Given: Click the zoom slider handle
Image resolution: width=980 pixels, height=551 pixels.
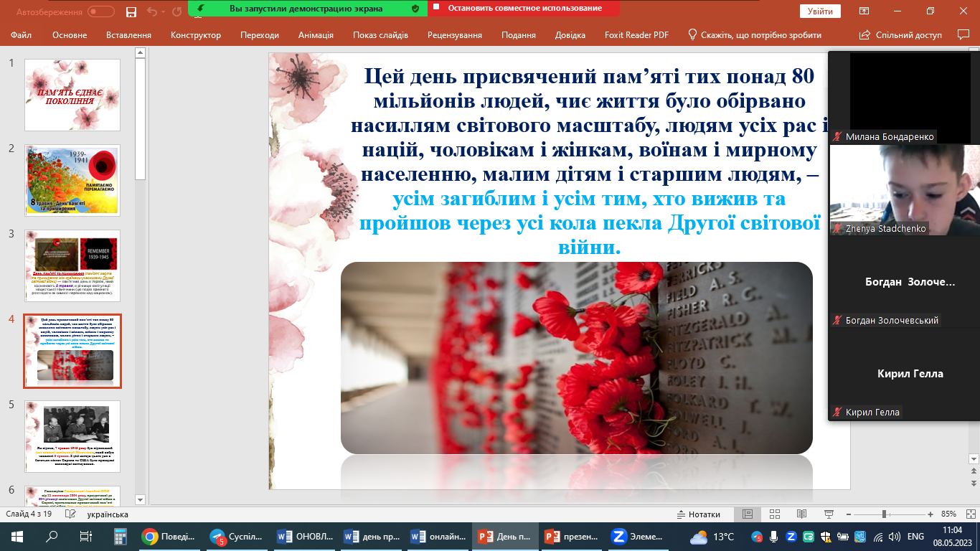Looking at the screenshot, I should click(884, 514).
